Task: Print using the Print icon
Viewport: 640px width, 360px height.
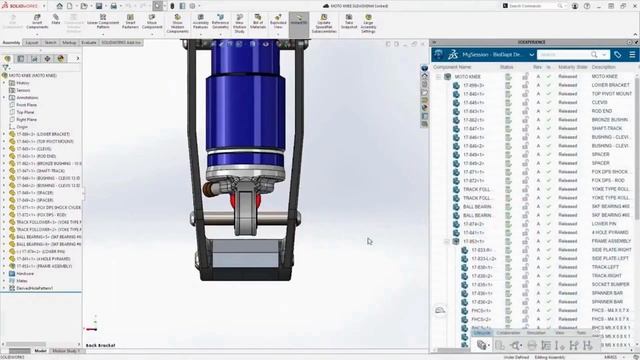Action: [113, 6]
